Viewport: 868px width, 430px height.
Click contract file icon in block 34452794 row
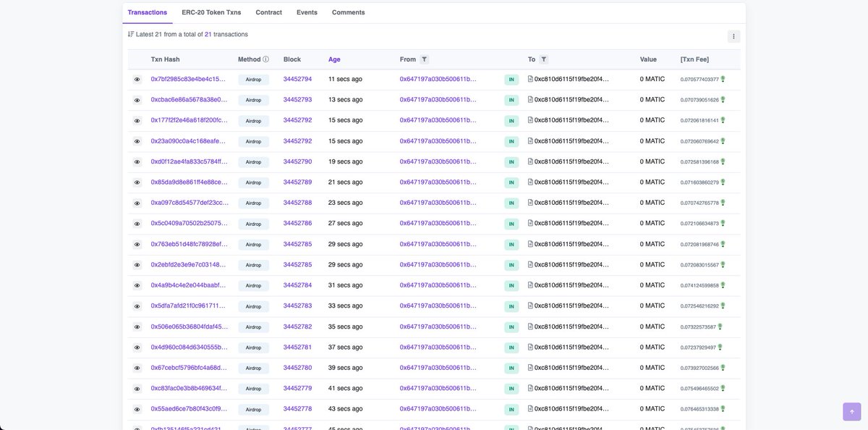530,79
